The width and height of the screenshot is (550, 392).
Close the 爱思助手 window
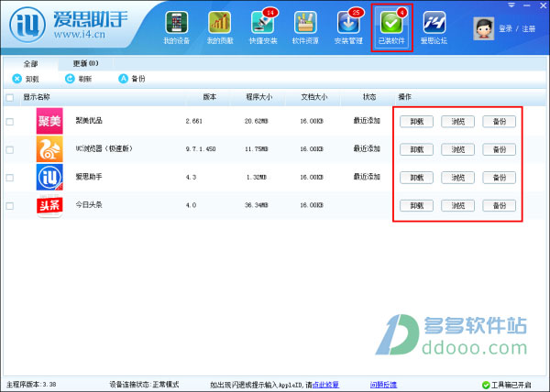543,5
